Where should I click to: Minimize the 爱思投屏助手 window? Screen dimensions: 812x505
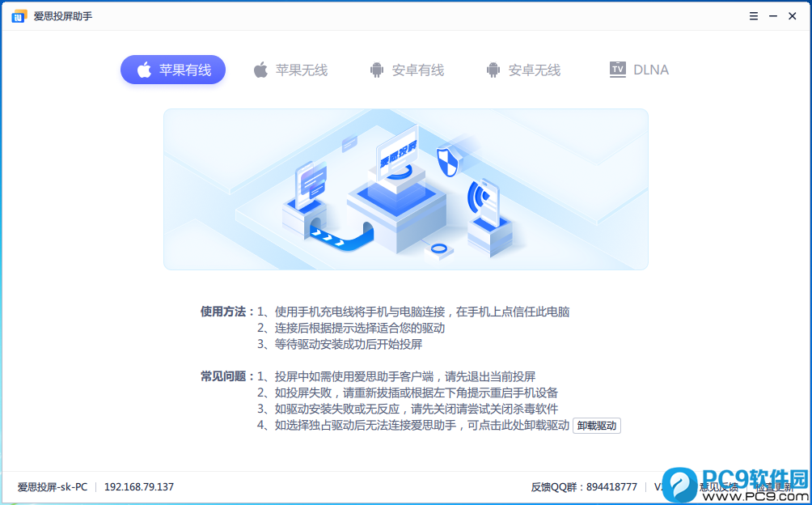pos(773,16)
